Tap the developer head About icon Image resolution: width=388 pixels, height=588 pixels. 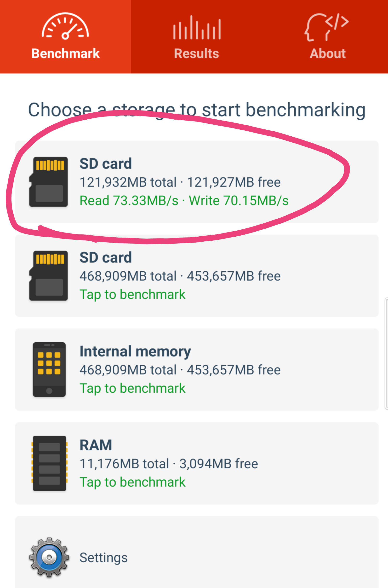pos(326,27)
